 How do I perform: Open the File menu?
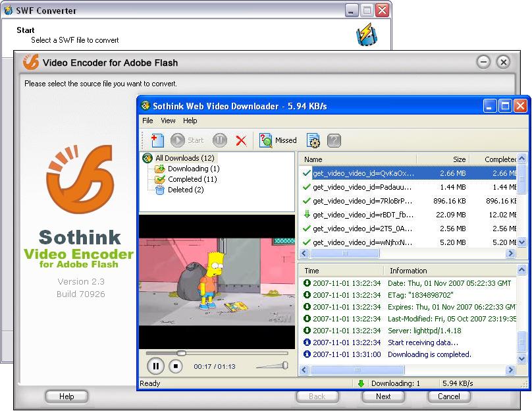tap(147, 121)
